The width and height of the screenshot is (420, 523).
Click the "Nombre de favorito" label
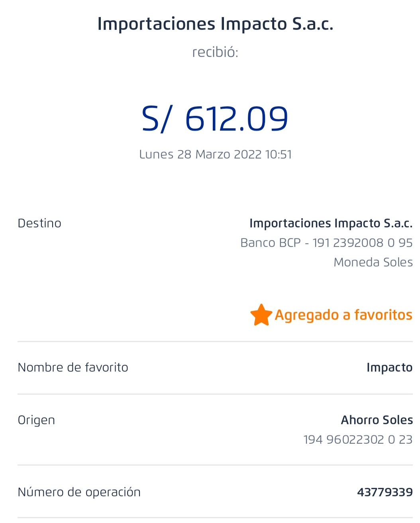click(73, 367)
